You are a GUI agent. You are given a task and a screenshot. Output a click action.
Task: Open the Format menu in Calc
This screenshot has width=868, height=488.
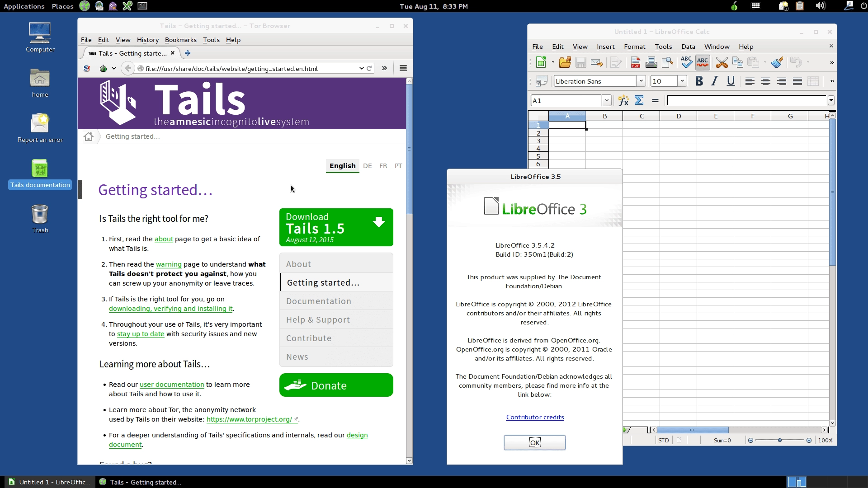pos(634,47)
